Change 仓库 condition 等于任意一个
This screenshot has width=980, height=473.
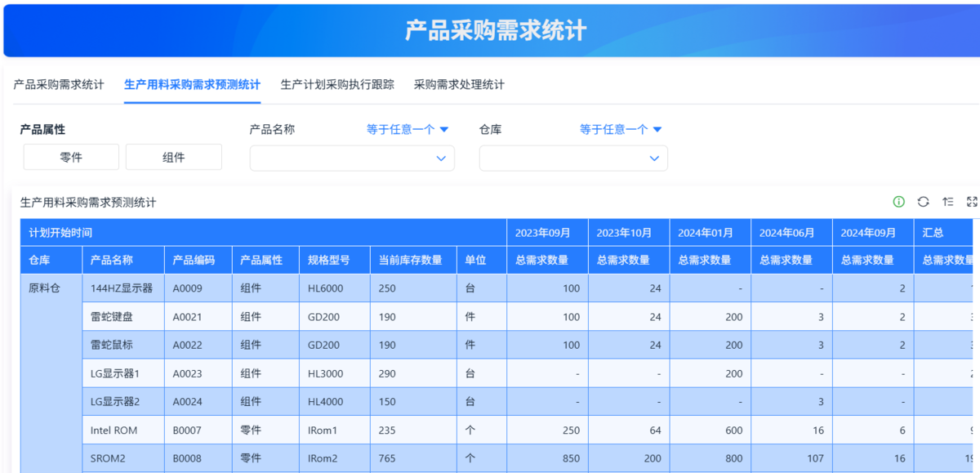pos(620,129)
